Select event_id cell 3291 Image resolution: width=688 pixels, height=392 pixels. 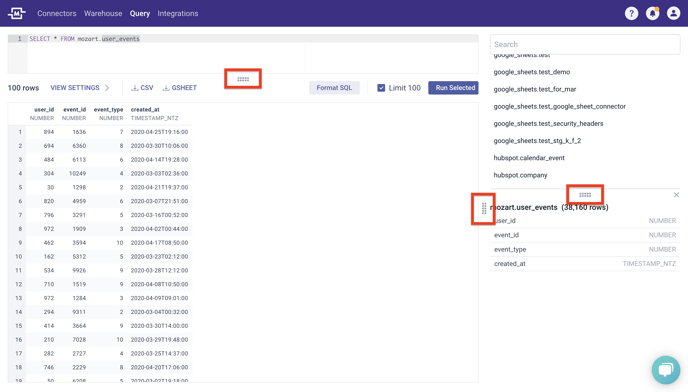(79, 215)
